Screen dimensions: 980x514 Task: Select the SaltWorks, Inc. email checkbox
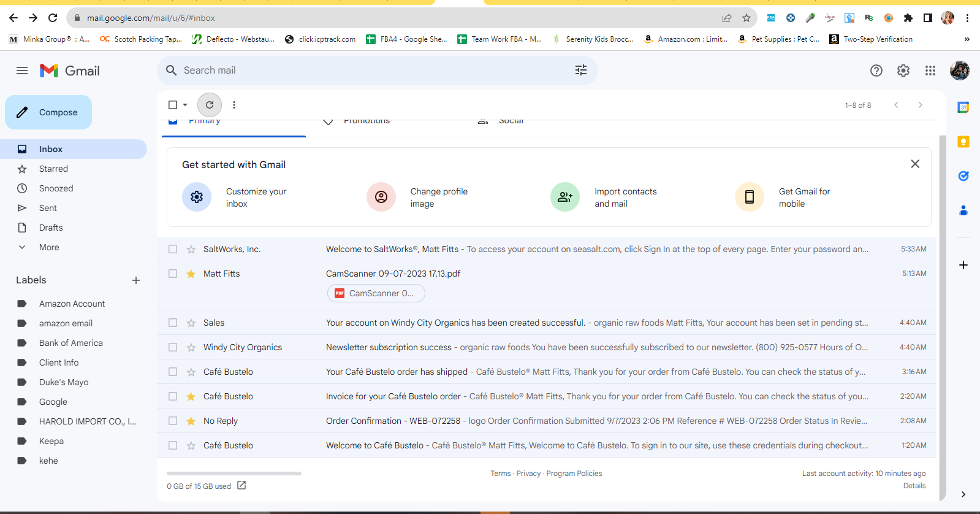(x=173, y=249)
